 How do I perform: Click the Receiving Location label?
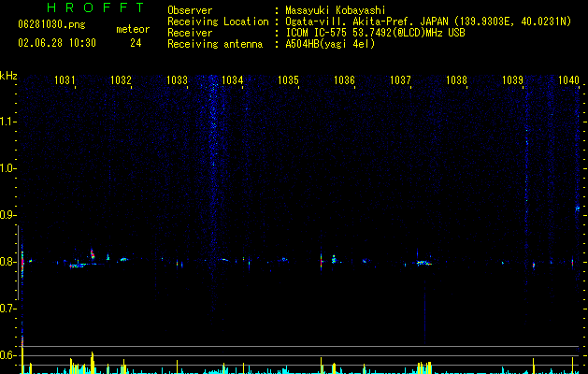[x=218, y=22]
